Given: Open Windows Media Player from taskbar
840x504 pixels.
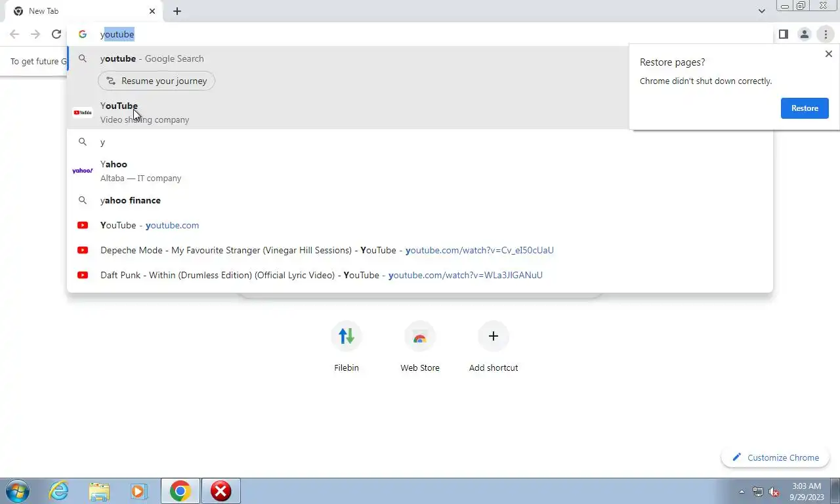Looking at the screenshot, I should point(138,491).
